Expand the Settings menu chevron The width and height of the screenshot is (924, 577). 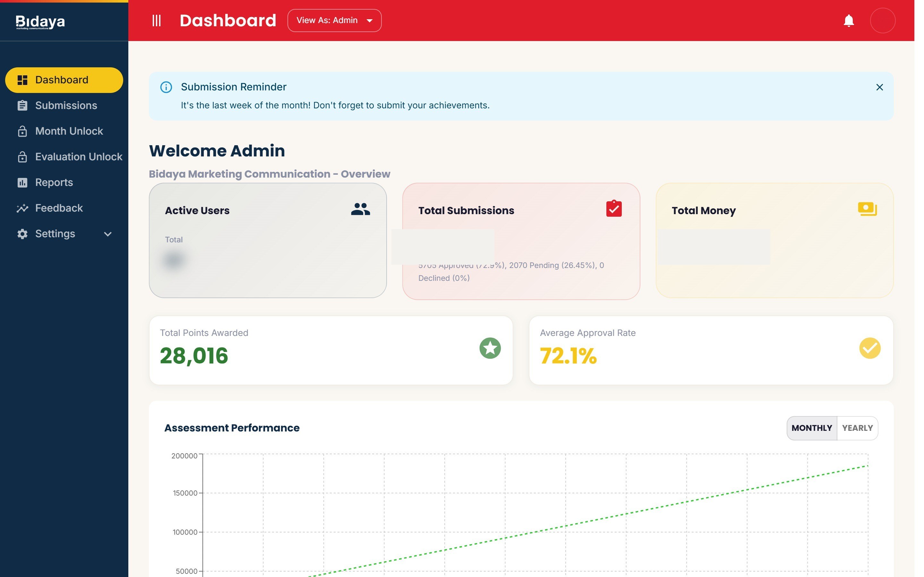click(x=108, y=234)
